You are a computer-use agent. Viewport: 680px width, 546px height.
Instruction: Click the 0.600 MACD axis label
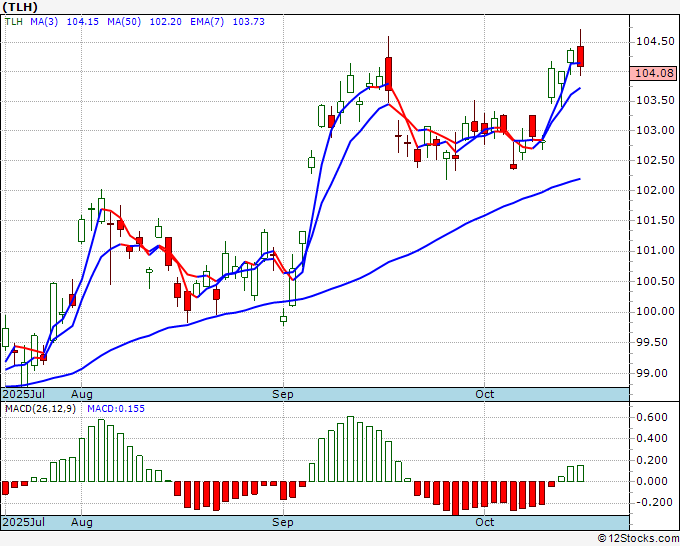[651, 418]
